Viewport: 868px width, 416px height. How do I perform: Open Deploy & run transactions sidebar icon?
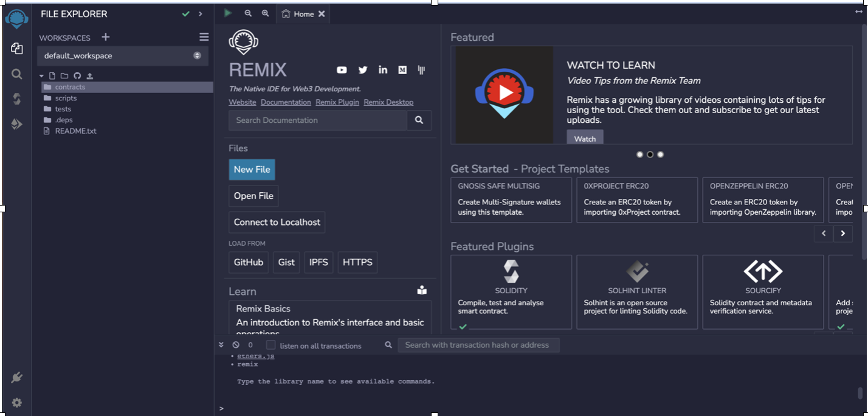[16, 124]
